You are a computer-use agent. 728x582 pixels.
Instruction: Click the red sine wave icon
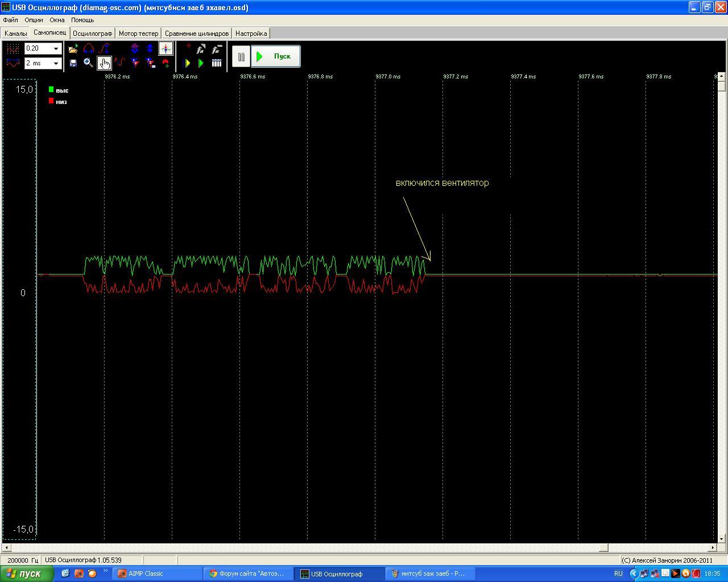pyautogui.click(x=119, y=63)
